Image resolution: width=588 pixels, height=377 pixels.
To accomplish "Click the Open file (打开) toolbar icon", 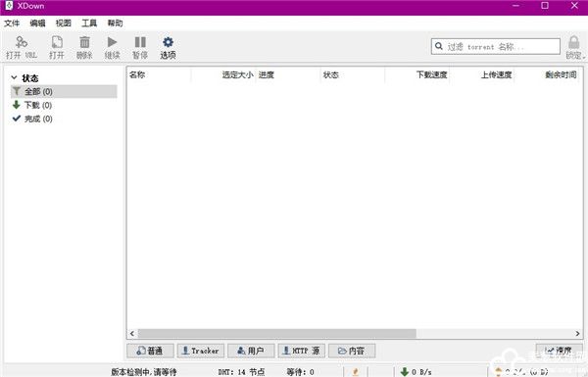I will point(57,42).
